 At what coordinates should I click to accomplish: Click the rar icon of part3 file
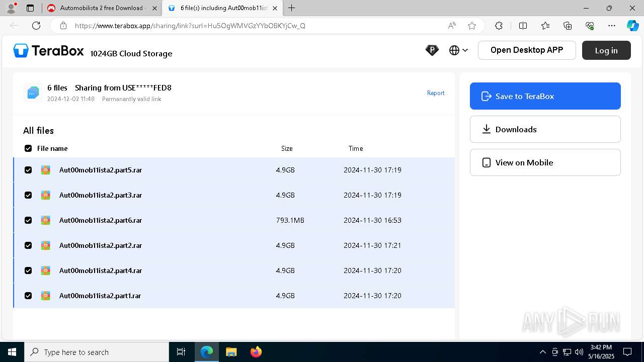click(x=46, y=195)
